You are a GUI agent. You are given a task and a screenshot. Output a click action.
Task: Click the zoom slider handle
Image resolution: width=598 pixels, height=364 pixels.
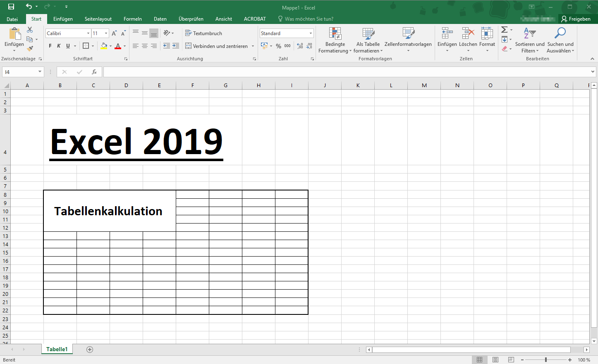tap(546, 360)
